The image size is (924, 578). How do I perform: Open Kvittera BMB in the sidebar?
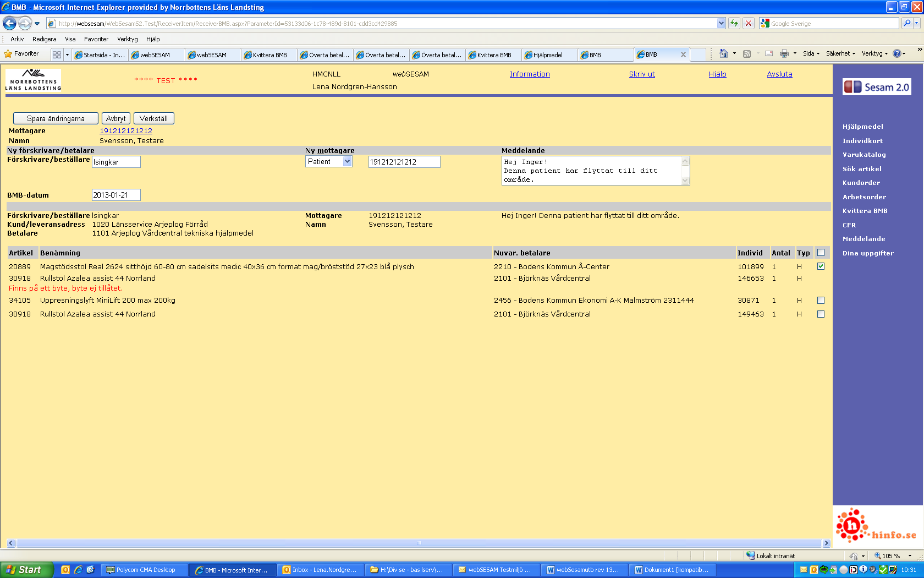point(865,211)
